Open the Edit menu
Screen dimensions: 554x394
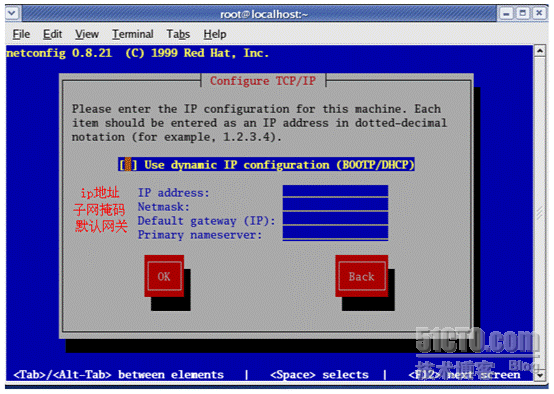52,34
